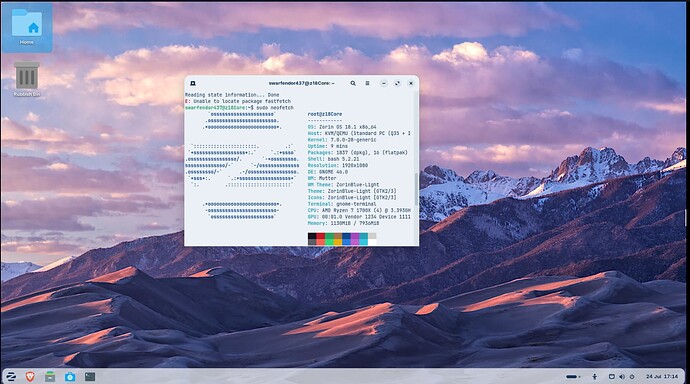Close the terminal window
Screen dimensions: 690x384
(411, 83)
